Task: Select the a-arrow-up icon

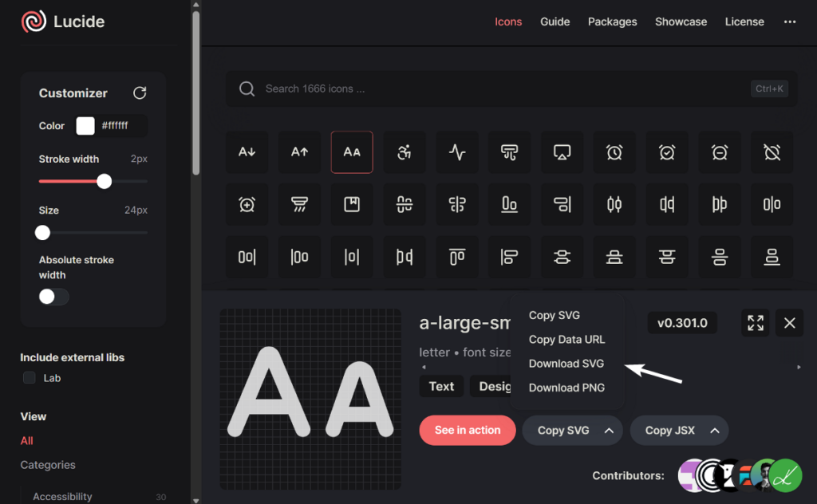Action: [299, 152]
